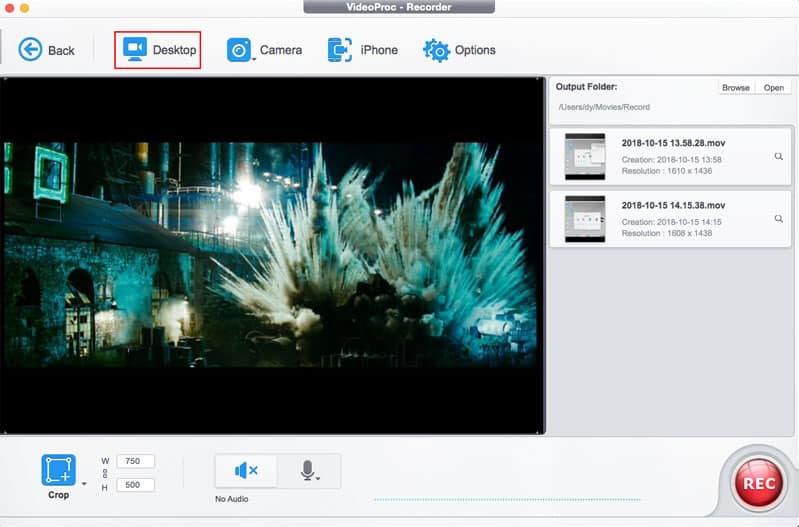This screenshot has width=799, height=527.
Task: Open the Options gear settings
Action: [459, 50]
